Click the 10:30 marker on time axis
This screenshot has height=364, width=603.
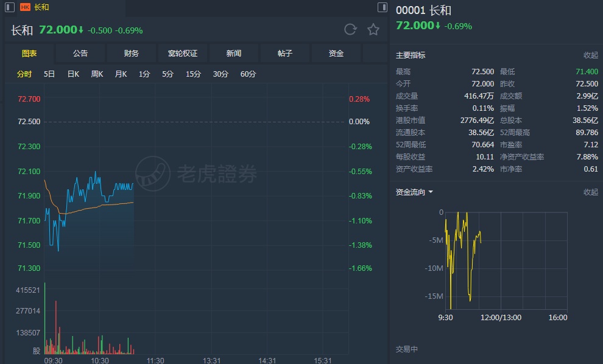pos(100,360)
